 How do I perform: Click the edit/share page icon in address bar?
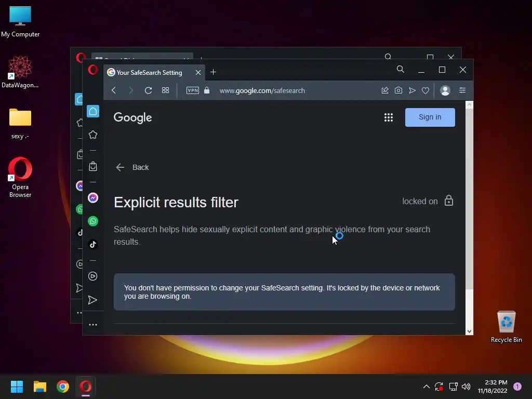tap(385, 90)
